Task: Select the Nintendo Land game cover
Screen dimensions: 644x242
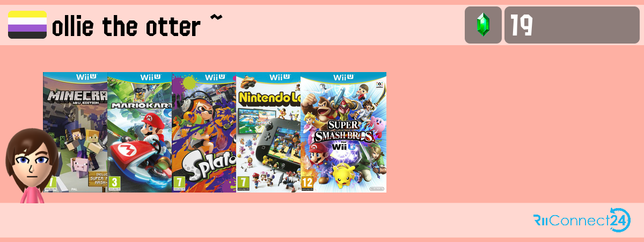Action: pyautogui.click(x=268, y=132)
